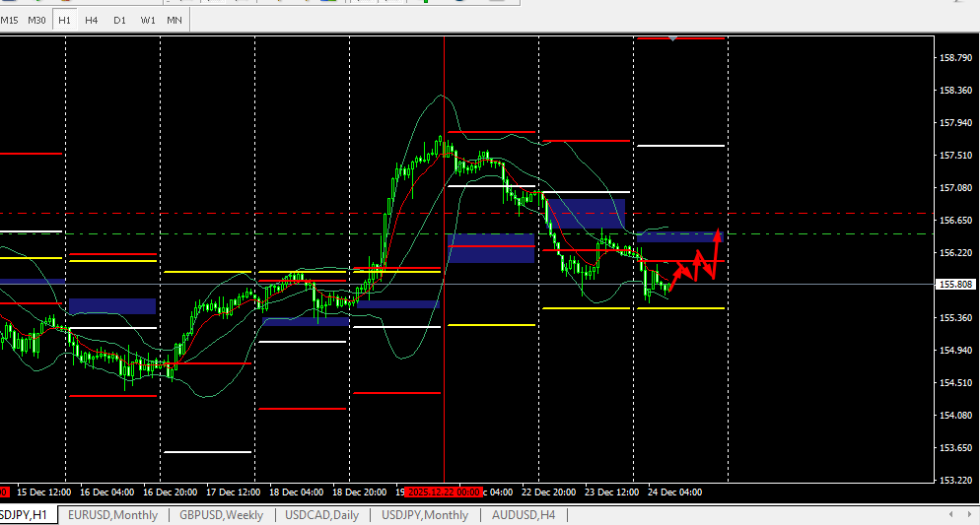The image size is (980, 525).
Task: Click the 157.510 price axis label
Action: (x=956, y=155)
